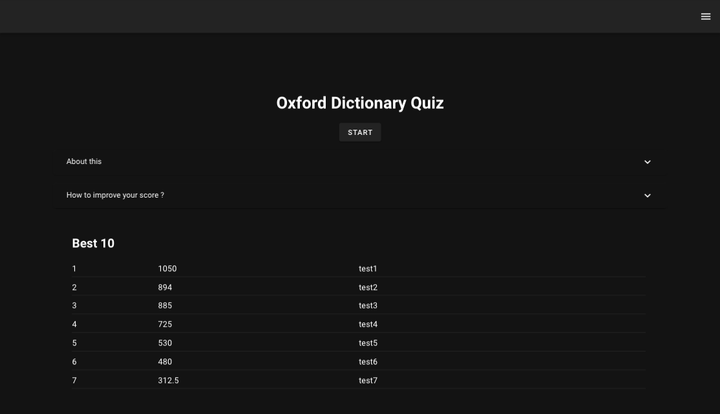The height and width of the screenshot is (414, 720).
Task: Select player test7 in leaderboard
Action: 368,381
